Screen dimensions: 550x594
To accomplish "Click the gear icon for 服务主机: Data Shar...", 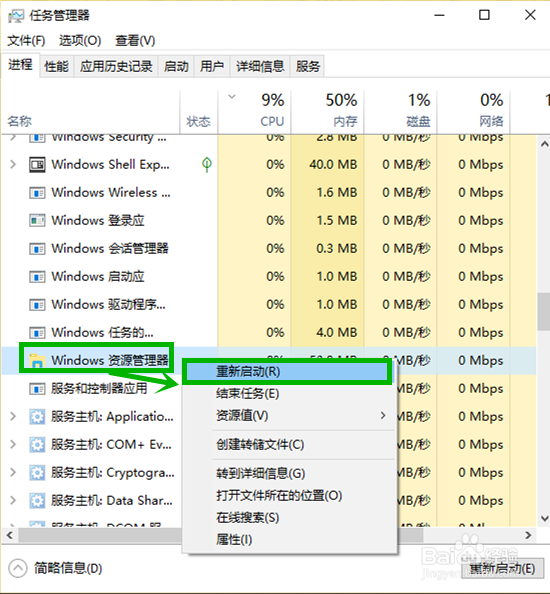I will click(x=37, y=501).
